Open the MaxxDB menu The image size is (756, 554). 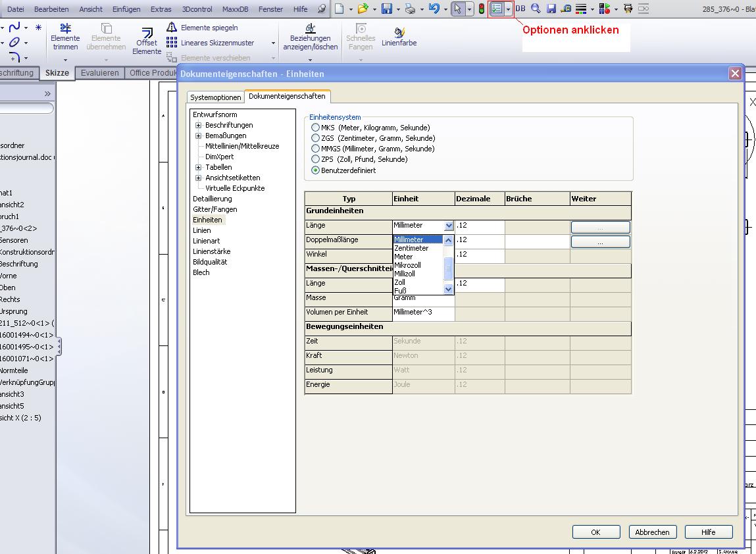tap(236, 9)
